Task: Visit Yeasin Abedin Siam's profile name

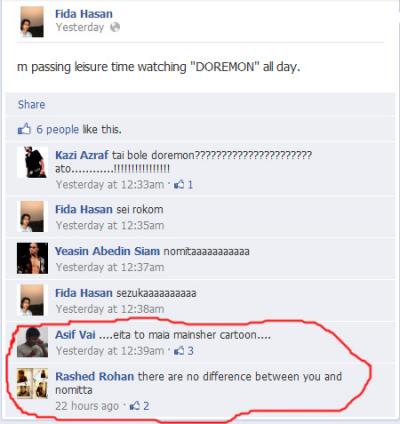Action: tap(107, 251)
